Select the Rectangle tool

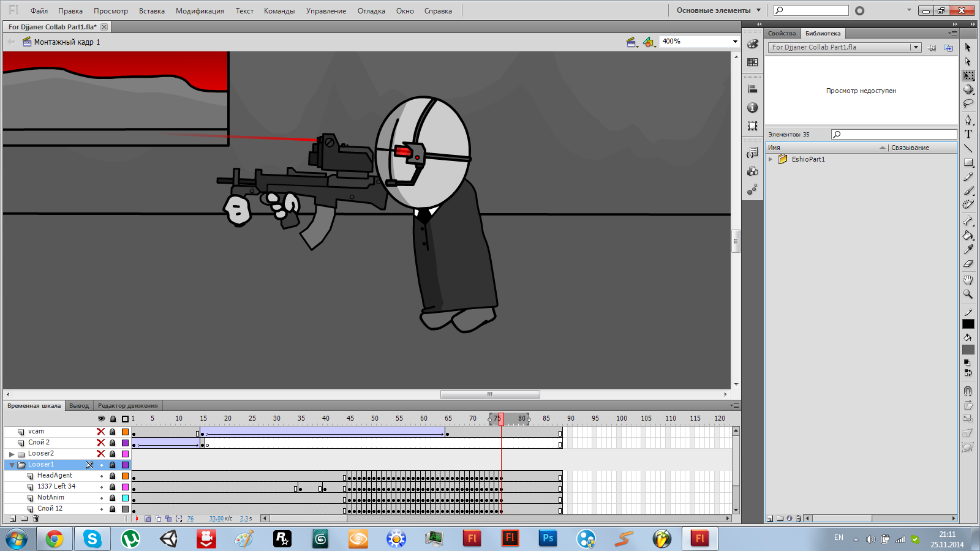968,163
